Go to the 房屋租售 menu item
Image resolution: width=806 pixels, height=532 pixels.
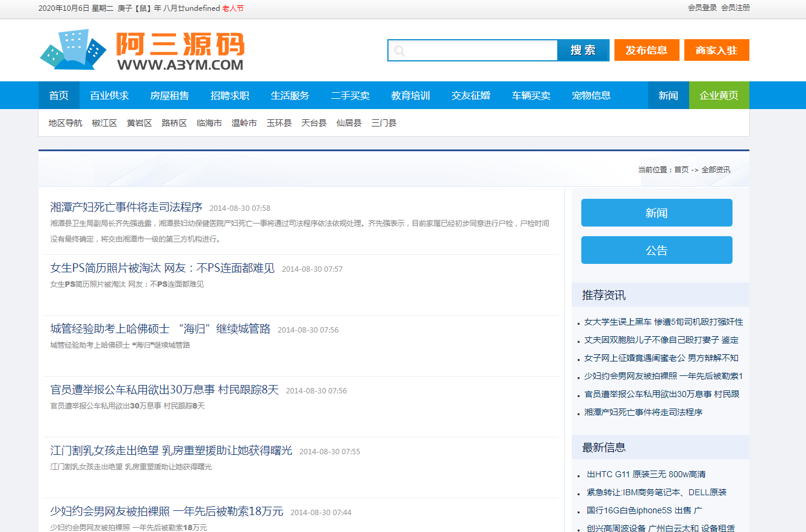pyautogui.click(x=169, y=95)
